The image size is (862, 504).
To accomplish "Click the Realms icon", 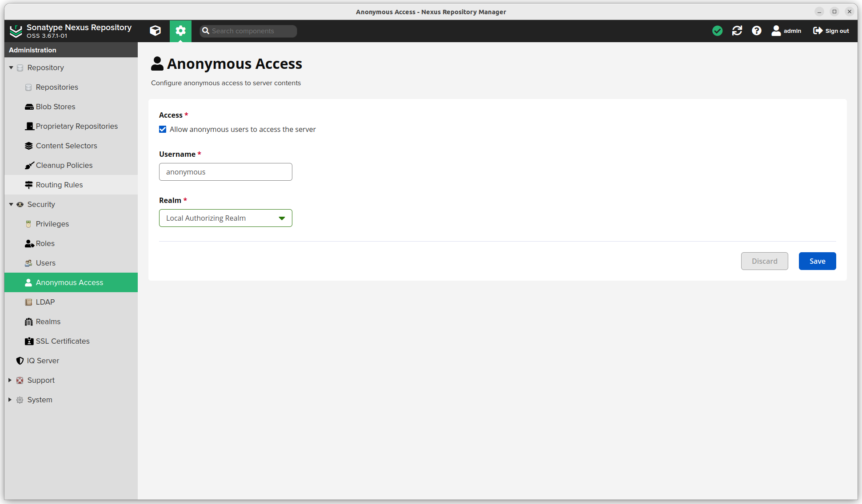I will (x=29, y=321).
